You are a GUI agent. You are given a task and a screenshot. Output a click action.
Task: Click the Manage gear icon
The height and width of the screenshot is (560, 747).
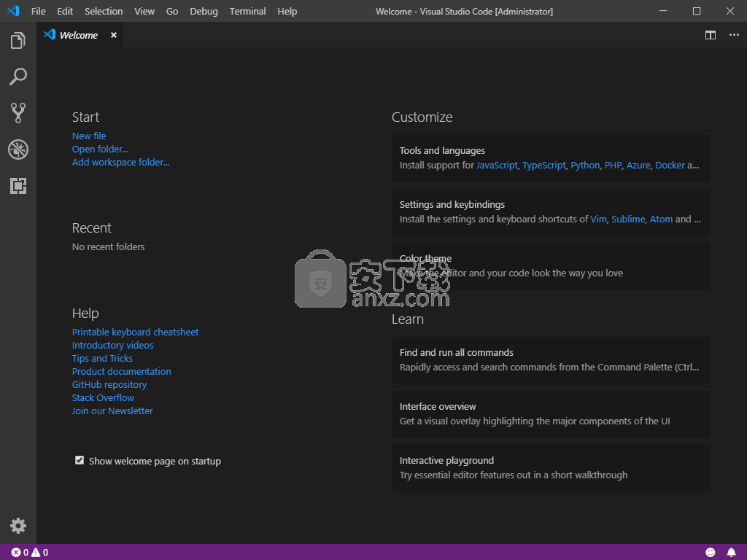pyautogui.click(x=18, y=526)
